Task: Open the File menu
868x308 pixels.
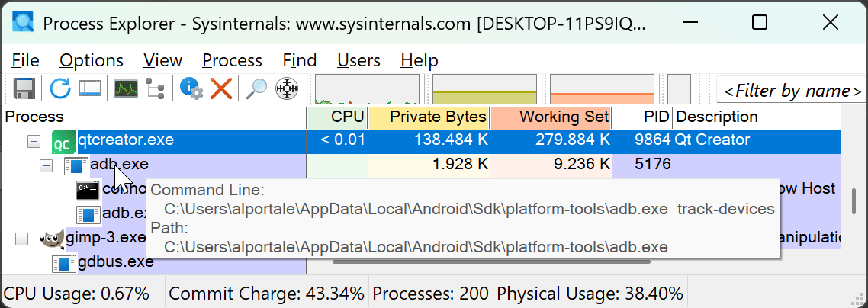Action: pos(25,60)
